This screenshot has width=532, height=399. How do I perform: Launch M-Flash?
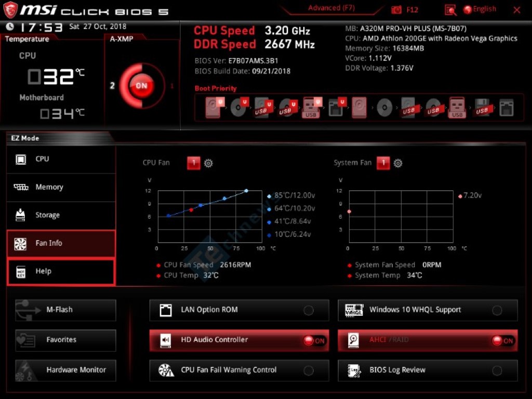[x=65, y=310]
